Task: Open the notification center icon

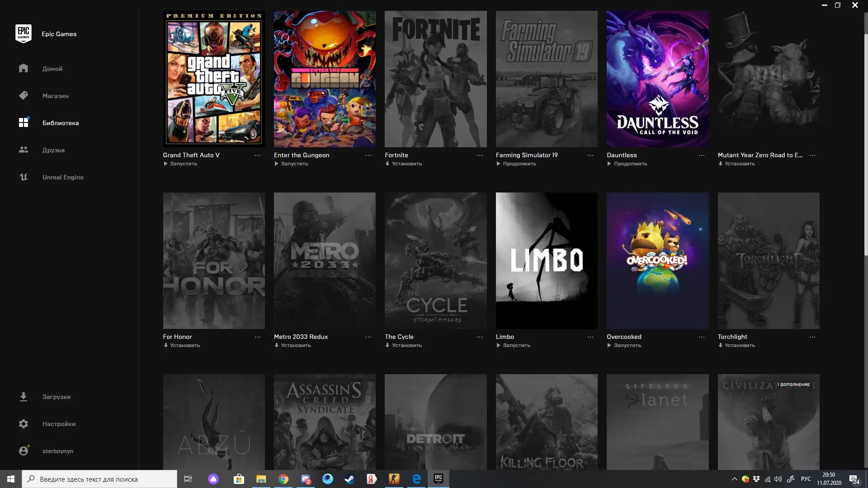Action: point(854,479)
